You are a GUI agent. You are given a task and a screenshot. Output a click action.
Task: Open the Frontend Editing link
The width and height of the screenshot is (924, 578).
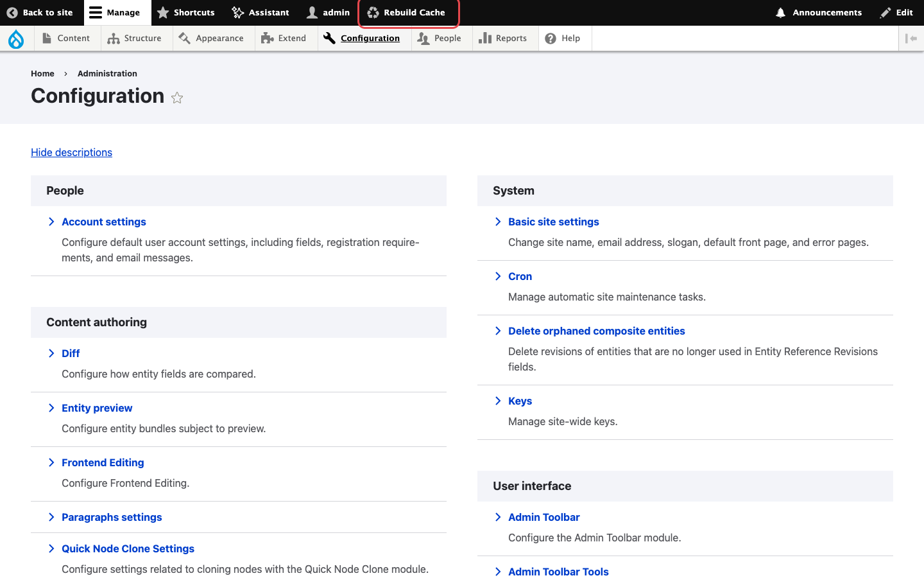[103, 462]
